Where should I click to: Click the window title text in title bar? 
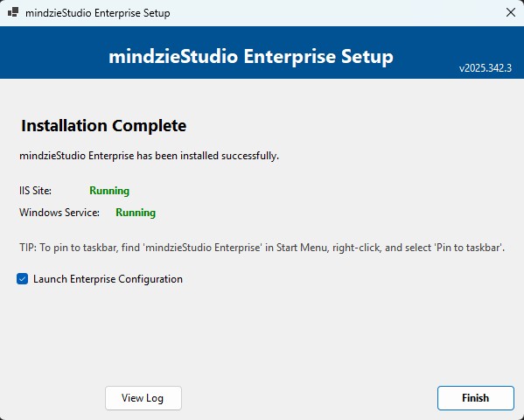98,13
